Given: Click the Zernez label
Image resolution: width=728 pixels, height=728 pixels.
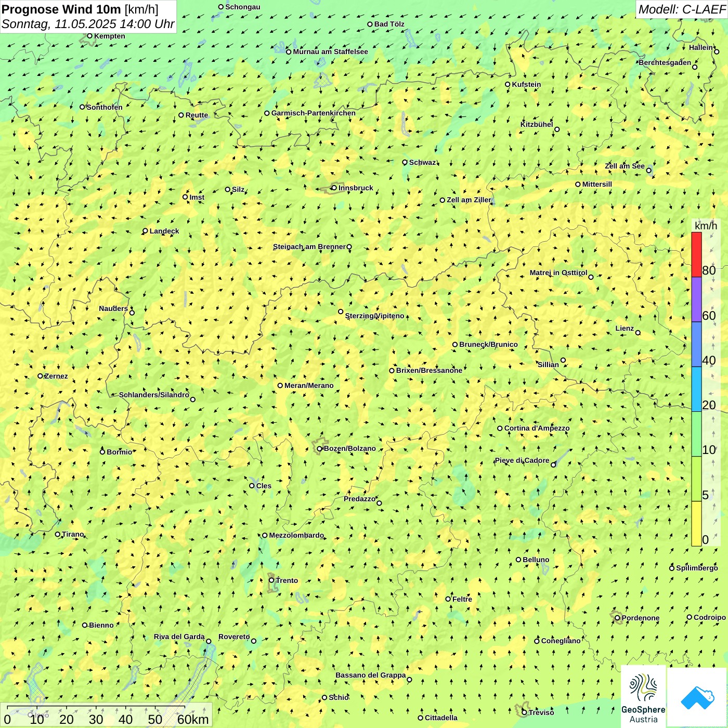Looking at the screenshot, I should coord(56,376).
